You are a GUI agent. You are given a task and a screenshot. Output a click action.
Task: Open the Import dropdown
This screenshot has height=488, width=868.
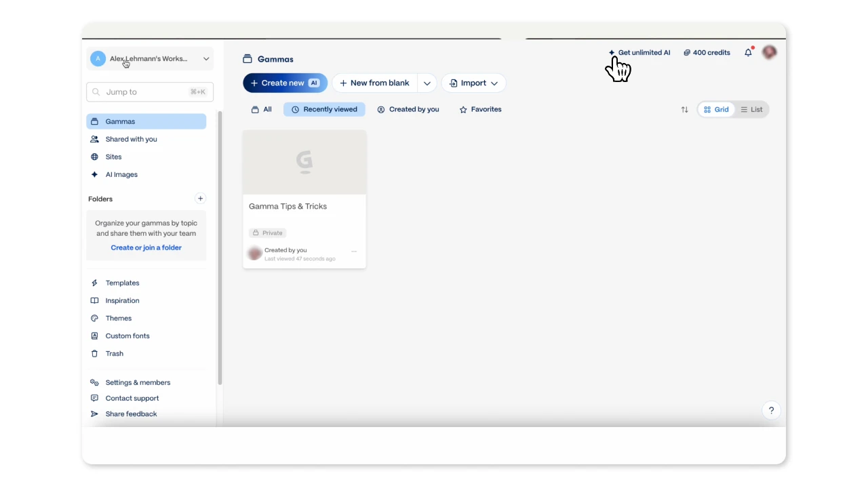[x=473, y=83]
